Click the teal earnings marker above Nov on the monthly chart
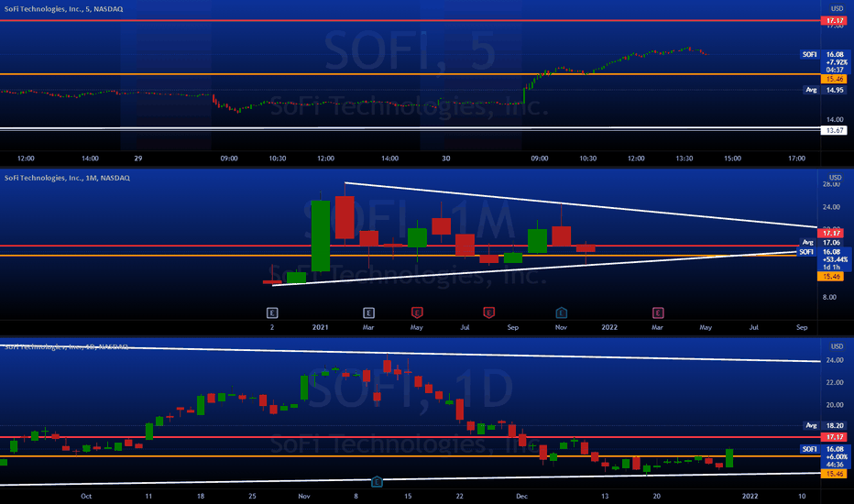The width and height of the screenshot is (854, 504). [x=561, y=312]
